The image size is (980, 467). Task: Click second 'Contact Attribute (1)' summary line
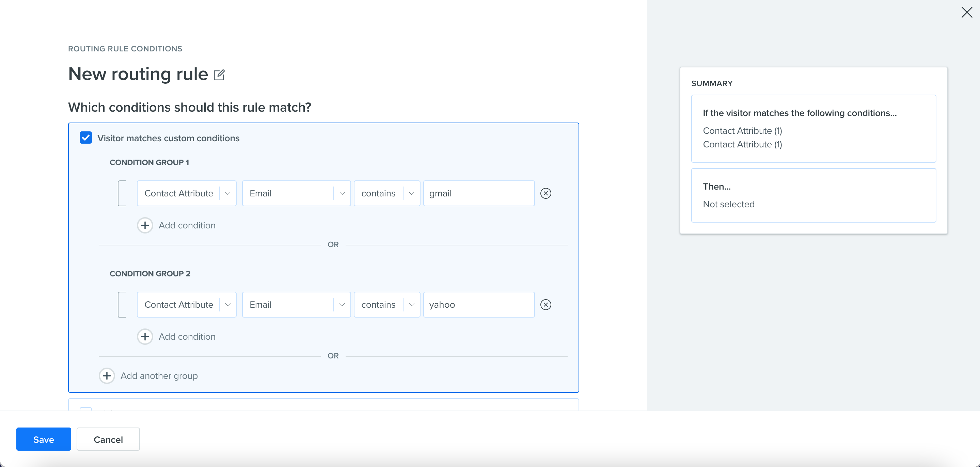742,145
